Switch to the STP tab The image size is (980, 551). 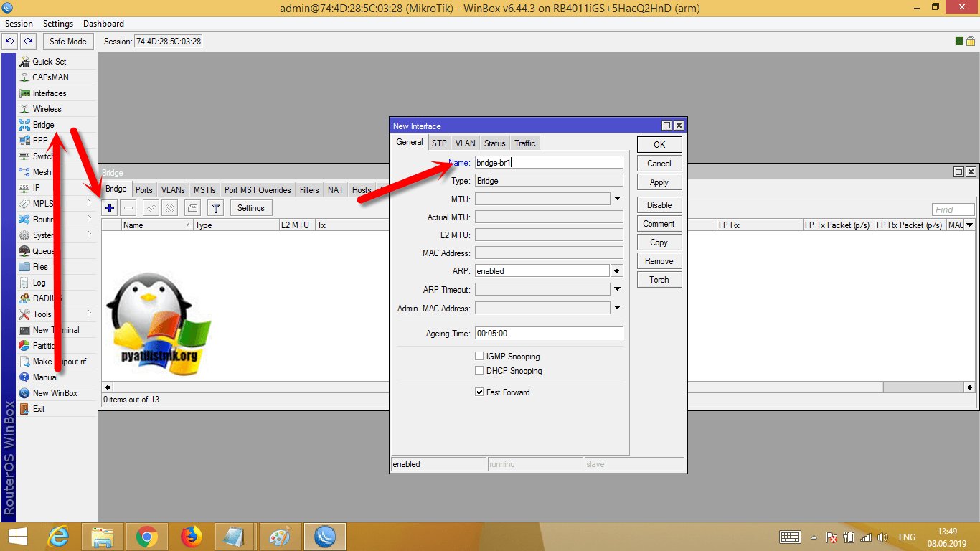(438, 143)
